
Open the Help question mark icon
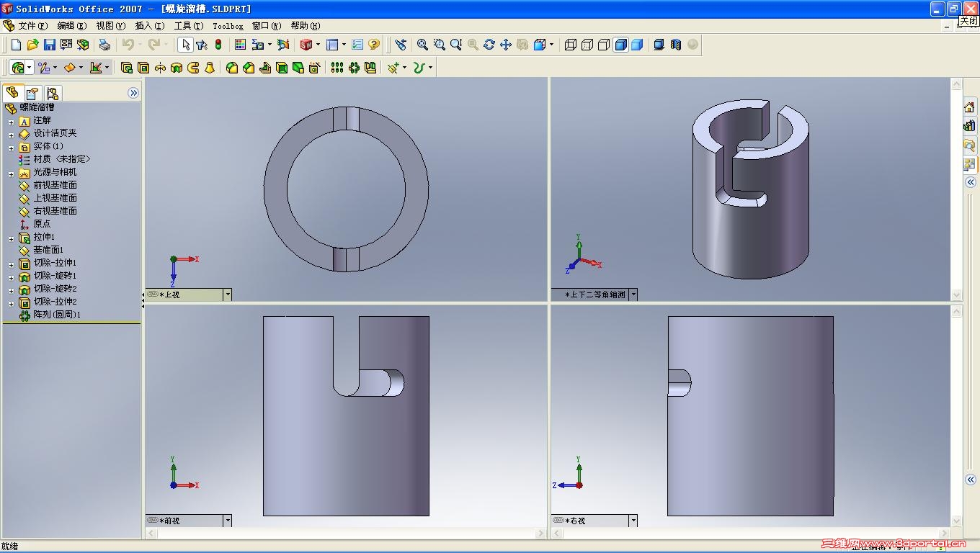[x=373, y=45]
